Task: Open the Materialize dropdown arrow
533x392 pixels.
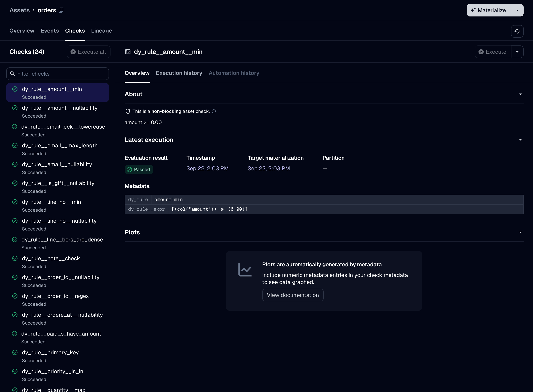Action: (517, 10)
